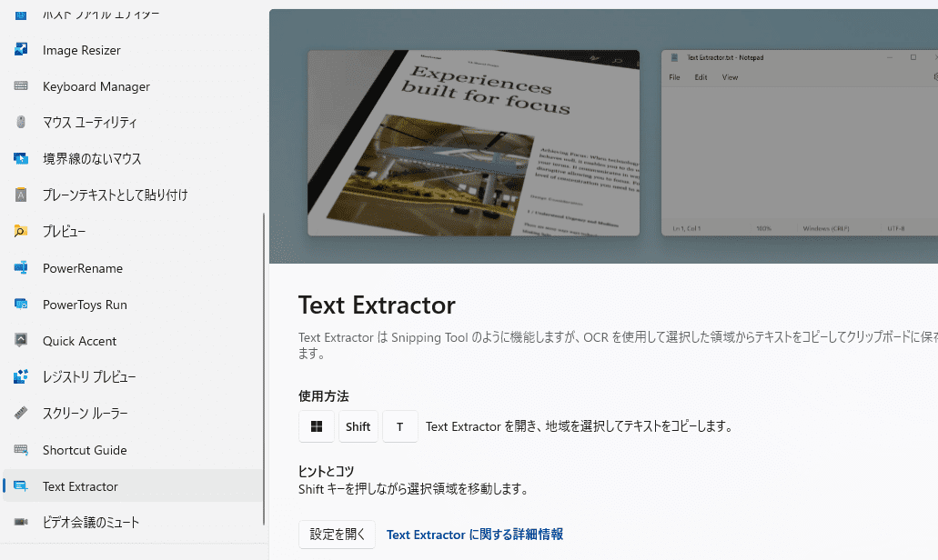Click the ヒントとコツ heading

pos(326,471)
